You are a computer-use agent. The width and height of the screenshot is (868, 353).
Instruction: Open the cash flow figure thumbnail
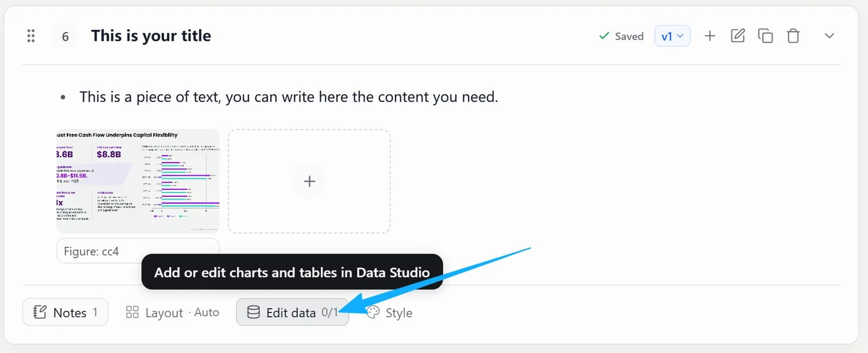coord(138,181)
